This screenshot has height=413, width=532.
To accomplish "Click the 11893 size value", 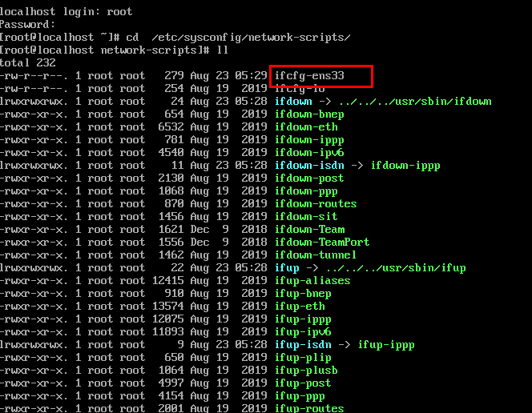I will tap(168, 332).
